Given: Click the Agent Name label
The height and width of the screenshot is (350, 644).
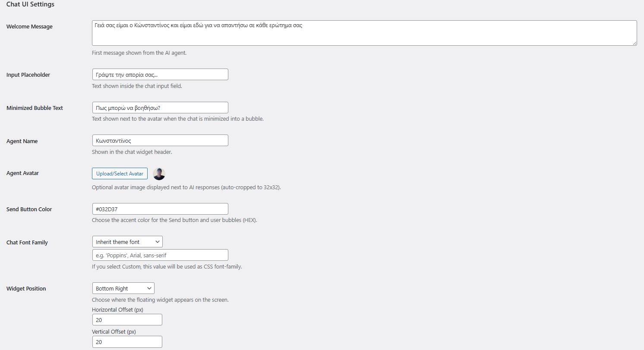Looking at the screenshot, I should pos(22,141).
